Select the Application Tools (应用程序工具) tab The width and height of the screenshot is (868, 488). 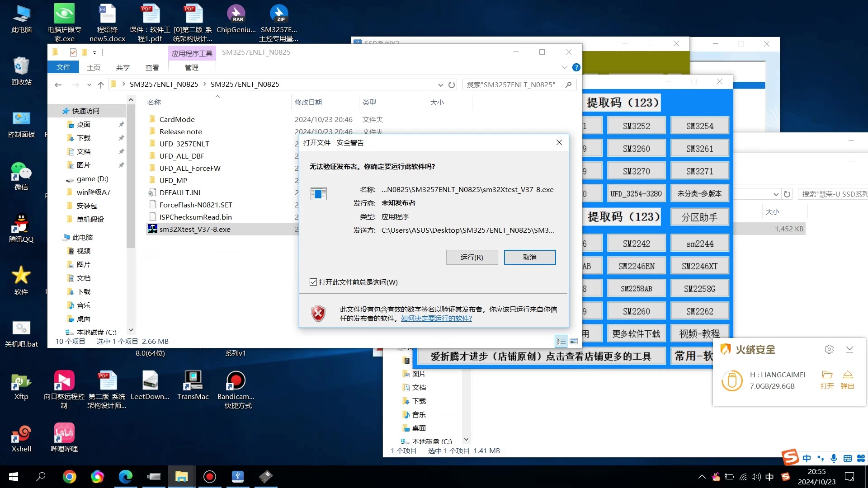tap(192, 53)
